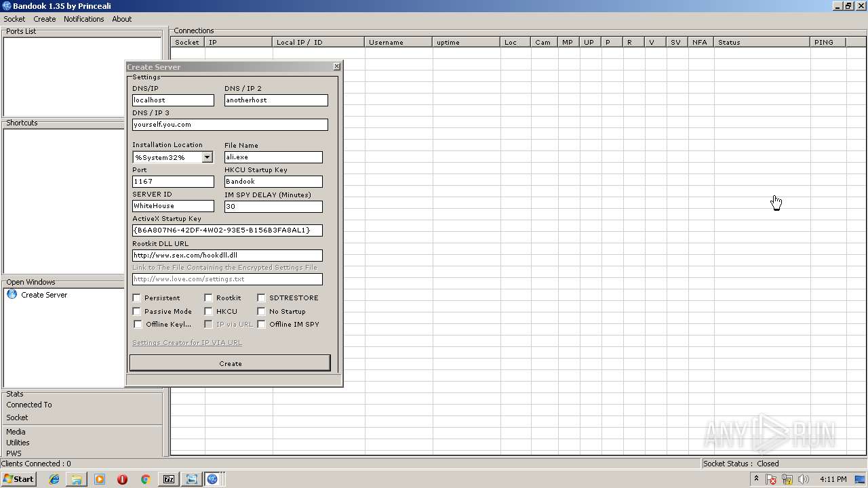Click the network status tray icon
The height and width of the screenshot is (488, 868).
(x=787, y=479)
